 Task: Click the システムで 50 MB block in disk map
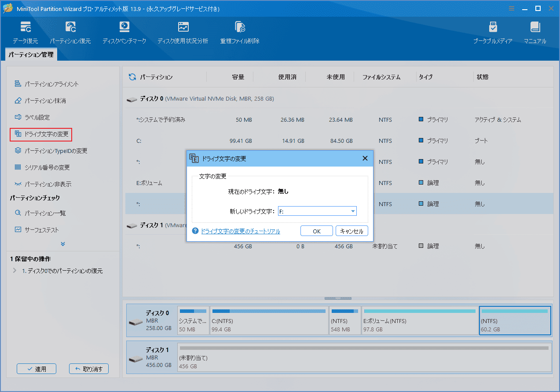[x=193, y=320]
